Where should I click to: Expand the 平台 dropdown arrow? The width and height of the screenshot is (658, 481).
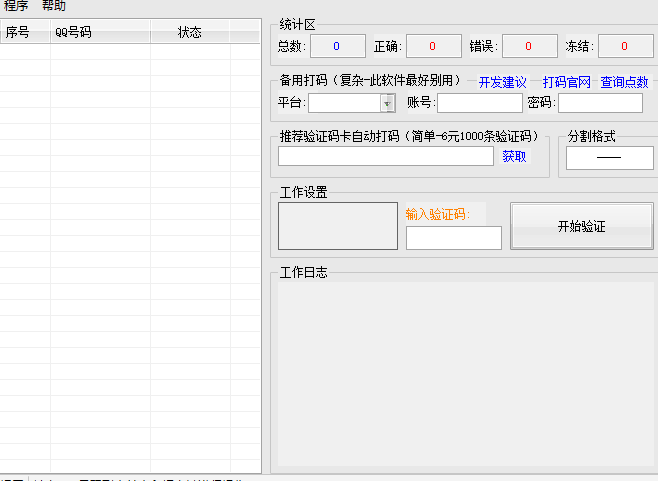point(387,103)
